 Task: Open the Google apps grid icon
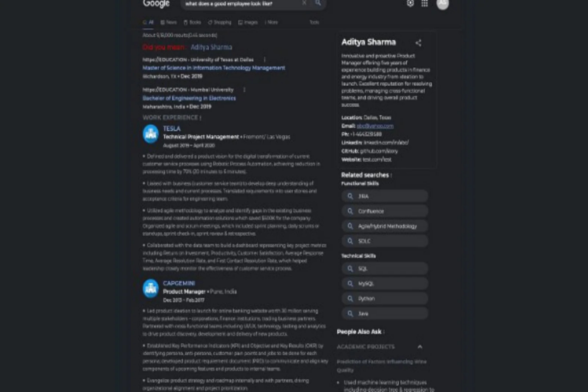pyautogui.click(x=424, y=3)
